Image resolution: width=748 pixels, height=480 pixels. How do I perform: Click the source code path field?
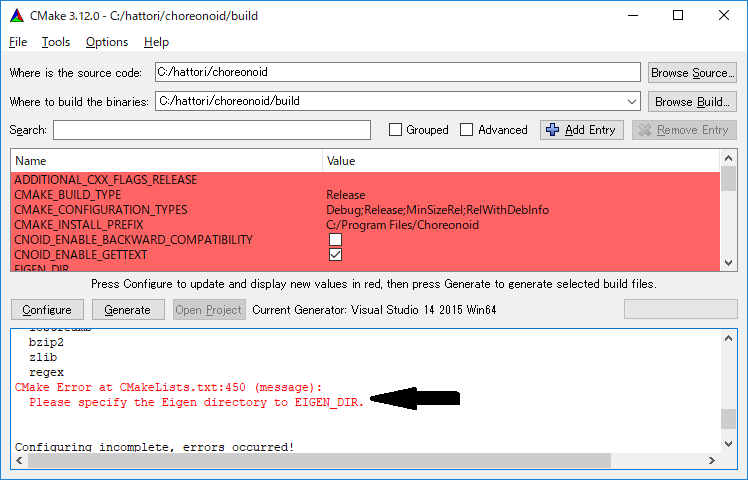coord(397,72)
